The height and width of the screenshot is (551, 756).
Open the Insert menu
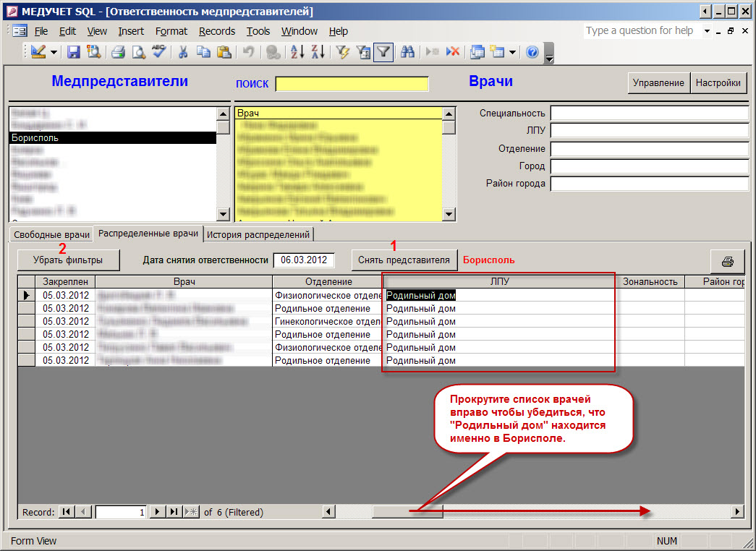131,31
